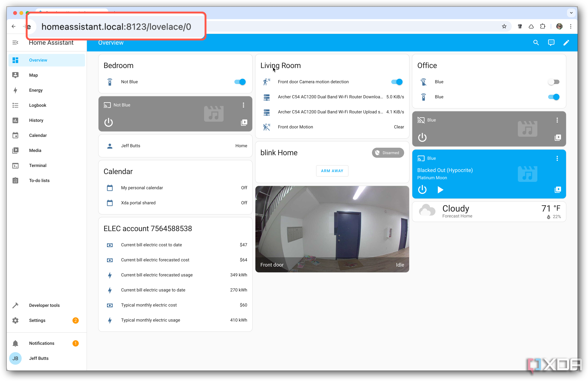Screen dimensions: 588x381
Task: Open three-dot menu on gray Office Blue player
Action: tap(557, 120)
